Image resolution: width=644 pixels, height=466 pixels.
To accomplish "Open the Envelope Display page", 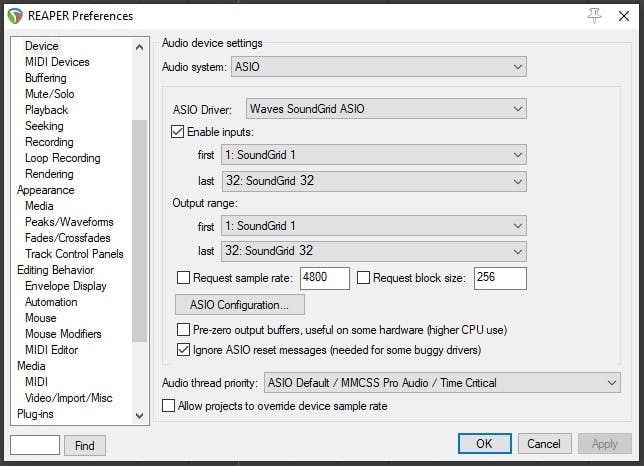I will click(66, 286).
